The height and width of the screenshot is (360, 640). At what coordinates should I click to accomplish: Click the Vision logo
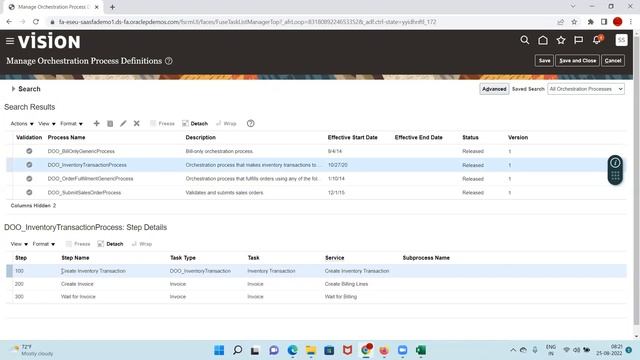pyautogui.click(x=49, y=41)
